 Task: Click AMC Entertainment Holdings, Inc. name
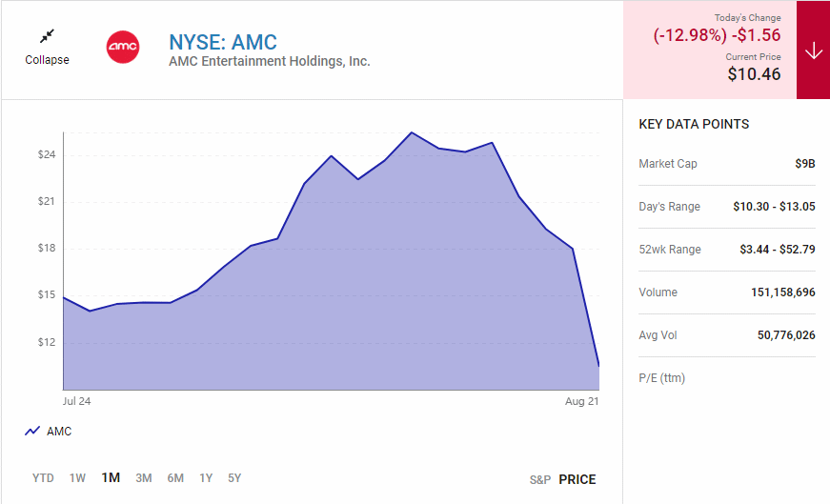[270, 62]
